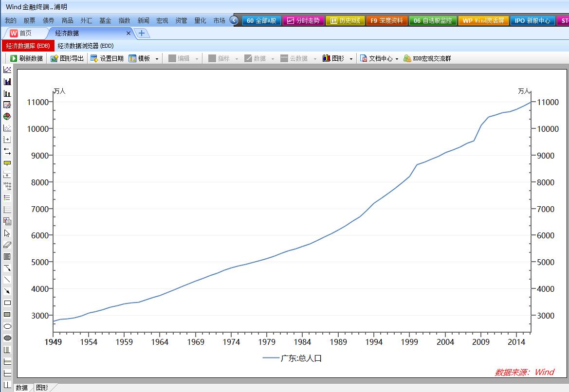Viewport: 569px width, 392px height.
Task: Select the filled gray ellipse tool
Action: pyautogui.click(x=7, y=338)
